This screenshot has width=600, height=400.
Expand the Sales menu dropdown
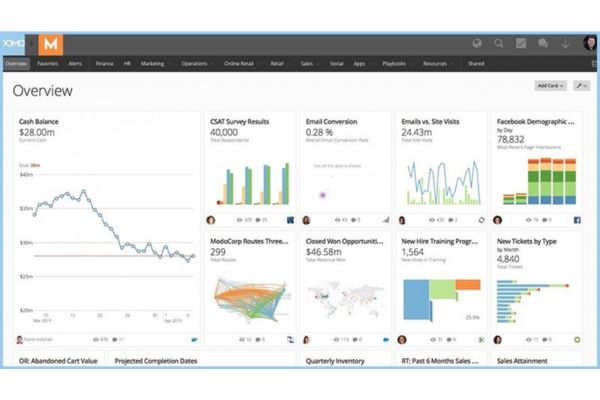pos(318,64)
